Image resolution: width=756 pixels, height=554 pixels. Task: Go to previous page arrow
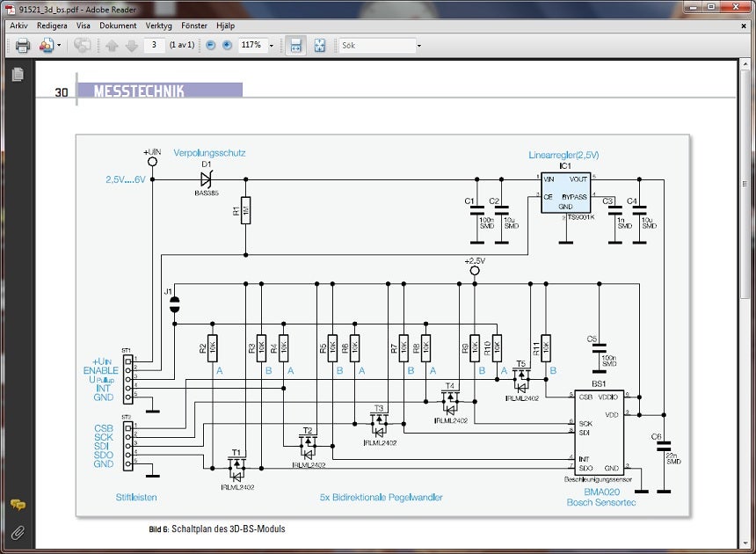tap(112, 46)
